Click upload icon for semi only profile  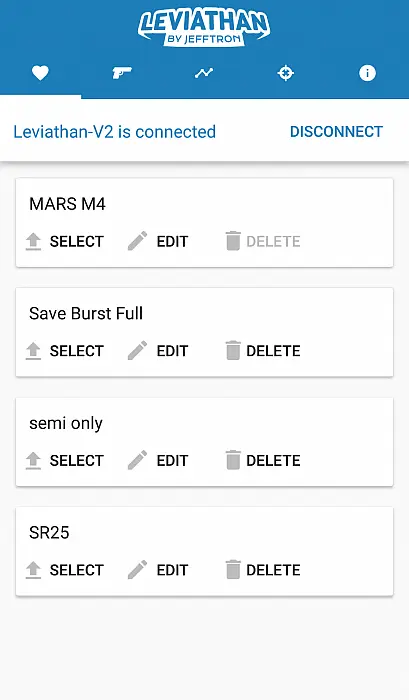[33, 461]
